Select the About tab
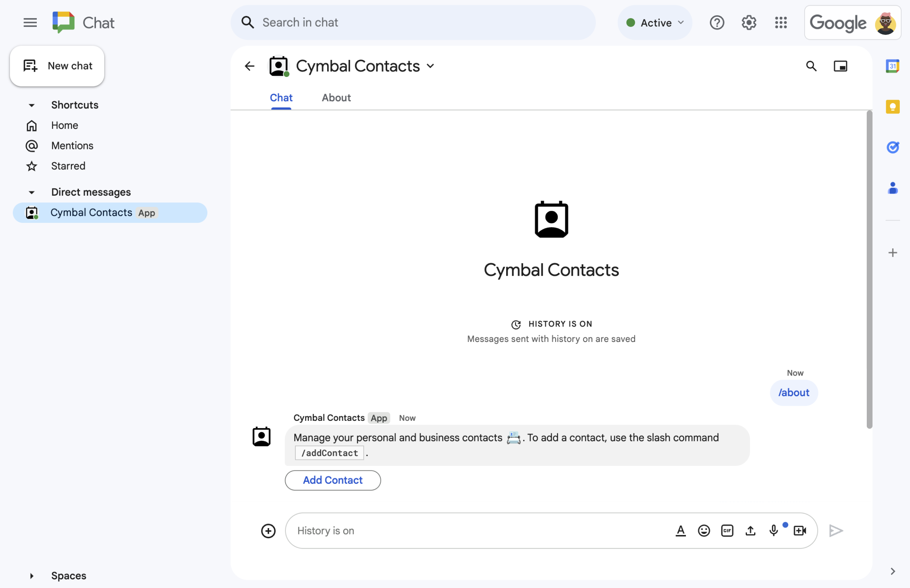Screen dimensions: 910x588 336,97
